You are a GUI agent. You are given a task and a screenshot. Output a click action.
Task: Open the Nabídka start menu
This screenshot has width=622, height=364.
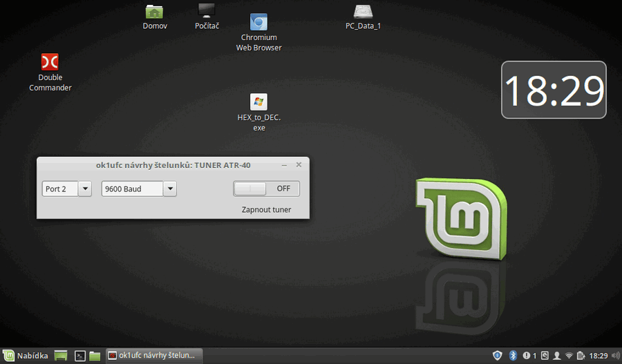[x=25, y=356]
